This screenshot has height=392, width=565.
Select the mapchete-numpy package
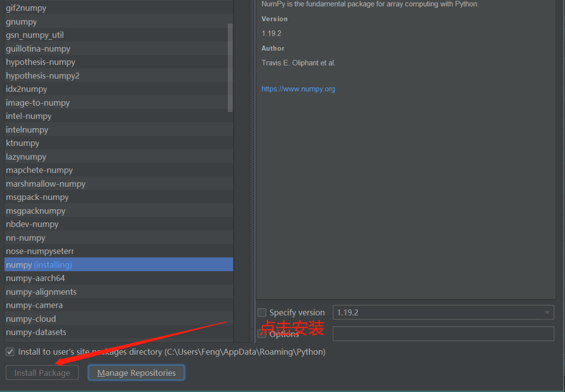[119, 170]
